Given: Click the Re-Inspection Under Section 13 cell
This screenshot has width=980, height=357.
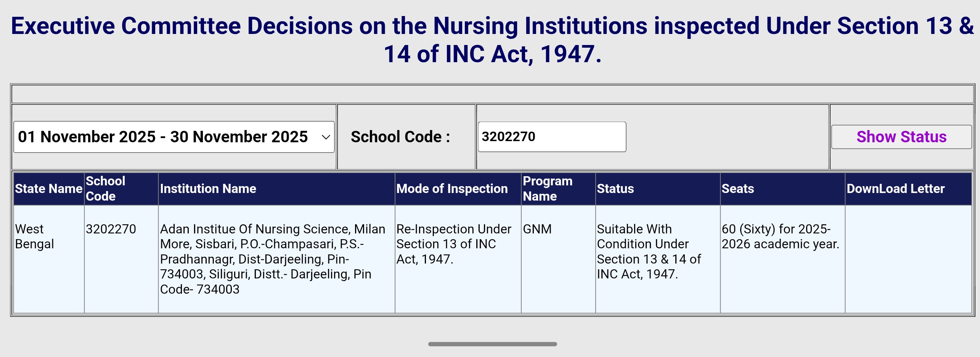Looking at the screenshot, I should [x=453, y=244].
